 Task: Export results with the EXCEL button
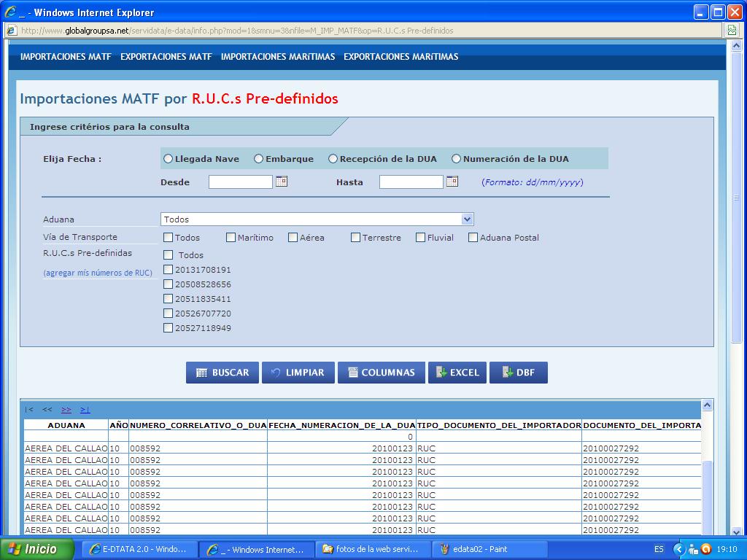(x=457, y=373)
